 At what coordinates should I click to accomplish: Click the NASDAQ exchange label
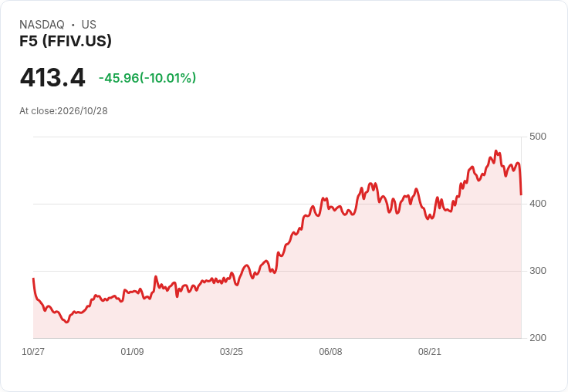click(42, 25)
